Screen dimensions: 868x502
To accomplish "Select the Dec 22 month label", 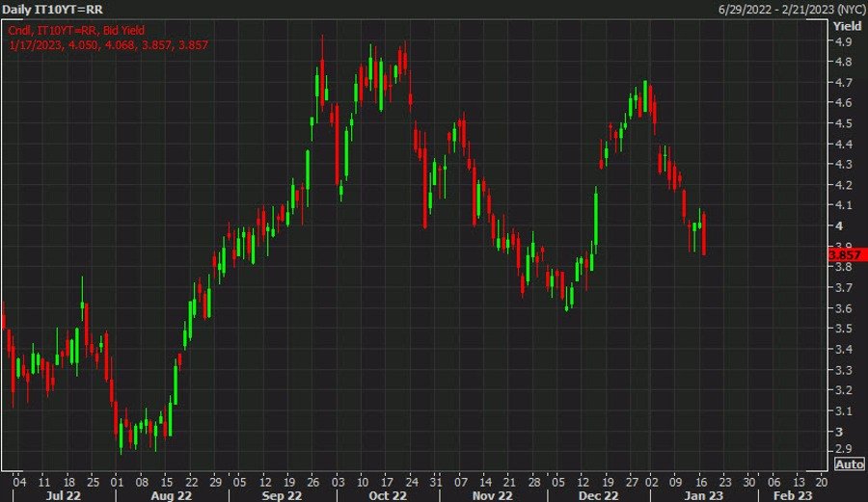I will pos(598,494).
